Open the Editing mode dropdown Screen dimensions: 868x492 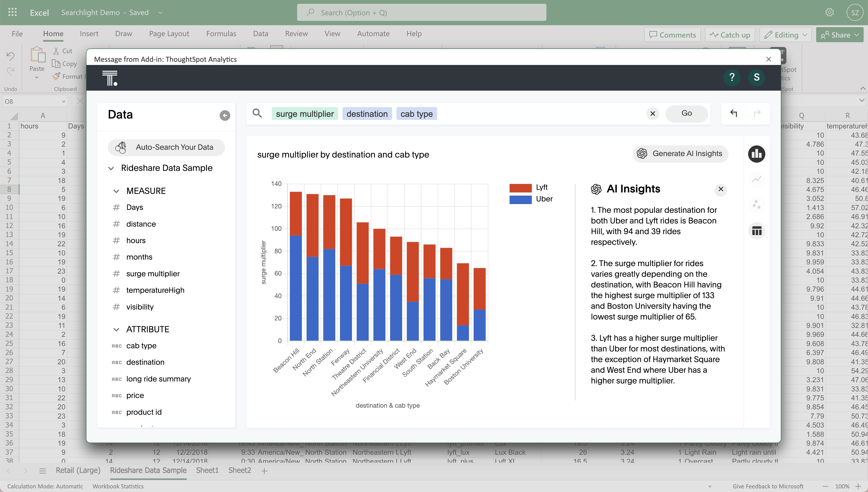pyautogui.click(x=785, y=35)
